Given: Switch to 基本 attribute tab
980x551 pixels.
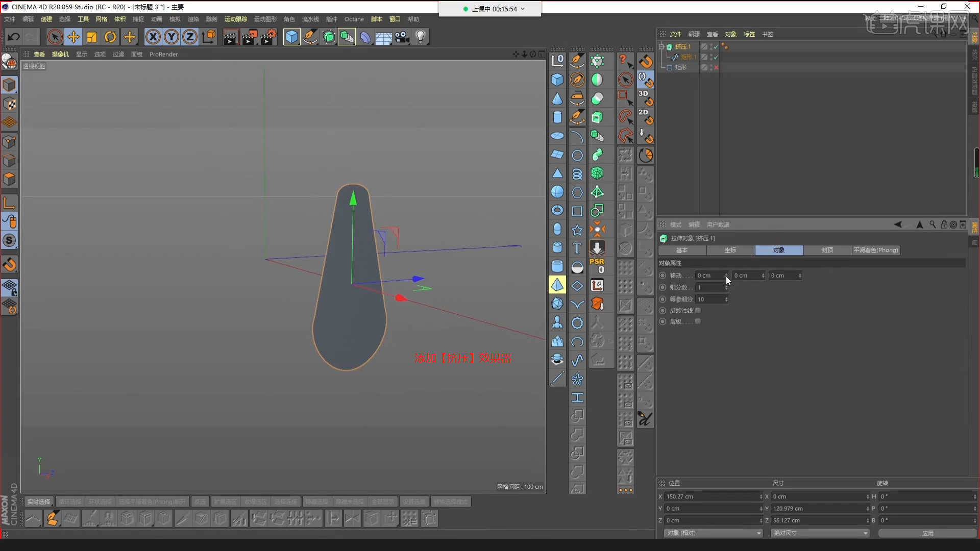Looking at the screenshot, I should (682, 250).
